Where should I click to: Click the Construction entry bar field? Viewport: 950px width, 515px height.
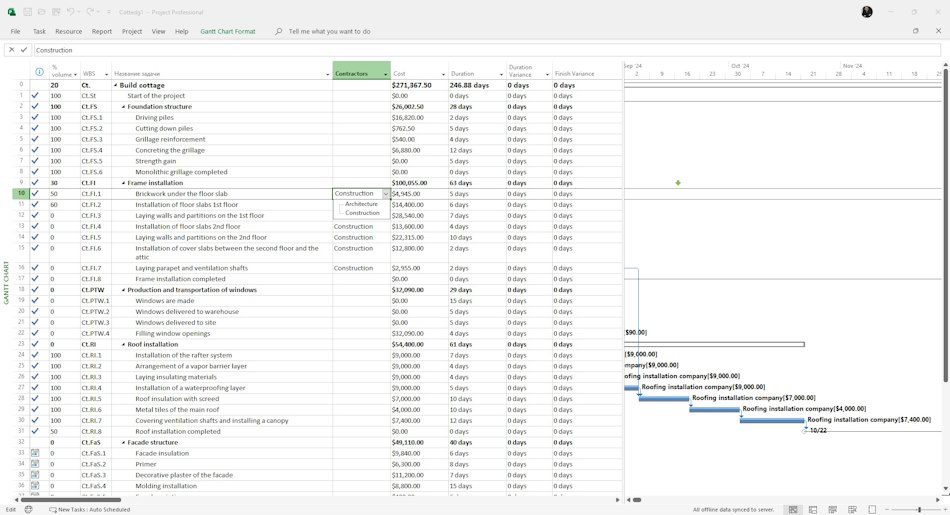tap(487, 50)
